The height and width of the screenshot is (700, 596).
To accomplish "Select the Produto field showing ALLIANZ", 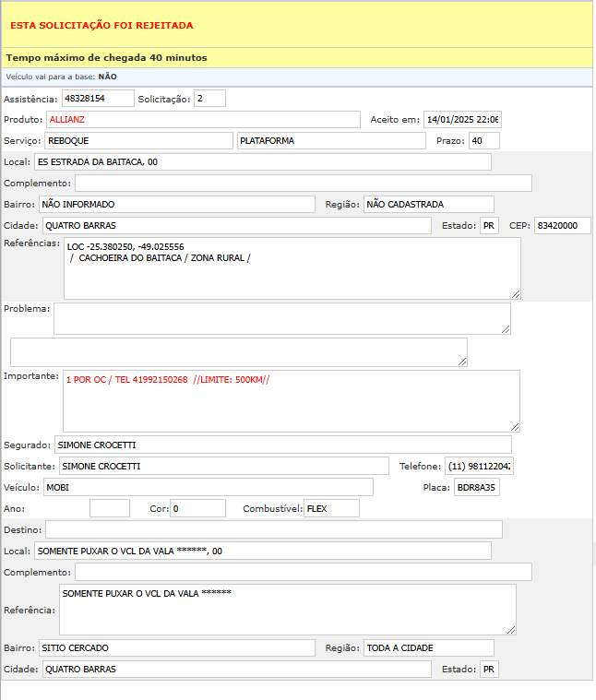I will coord(203,119).
